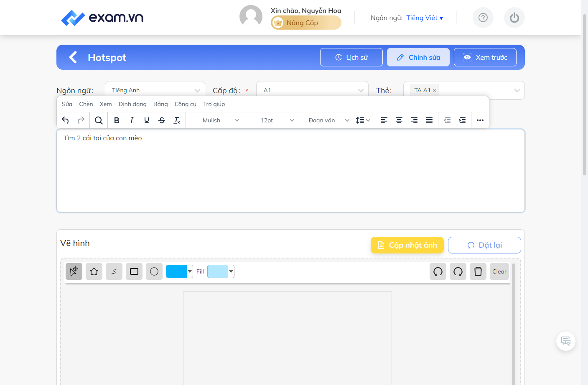
Task: Toggle underline formatting
Action: click(x=147, y=120)
